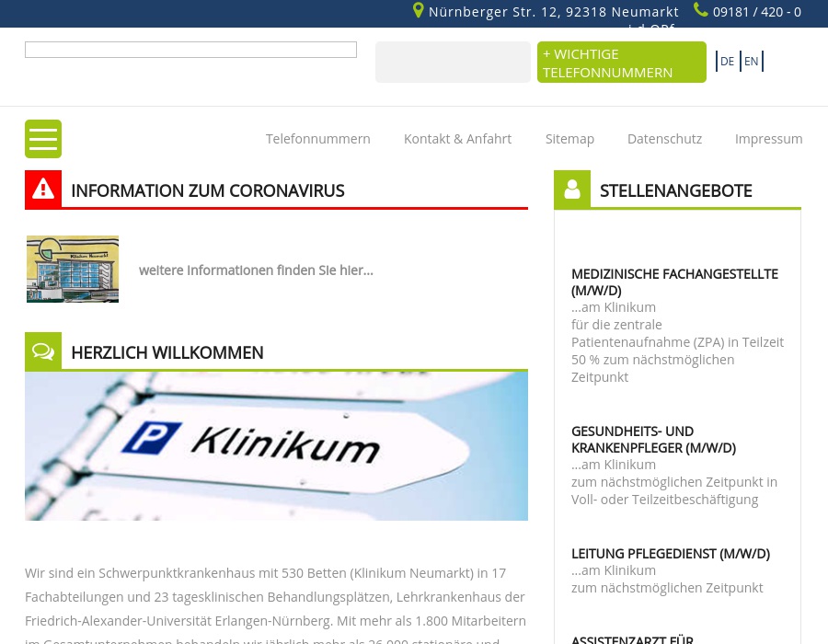Open the Leitung Pflegedienst job listing
Image resolution: width=828 pixels, height=644 pixels.
tap(670, 553)
